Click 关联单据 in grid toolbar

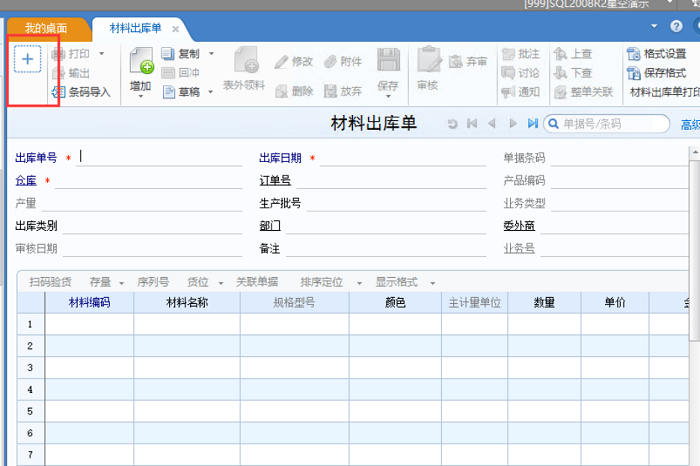pos(257,282)
